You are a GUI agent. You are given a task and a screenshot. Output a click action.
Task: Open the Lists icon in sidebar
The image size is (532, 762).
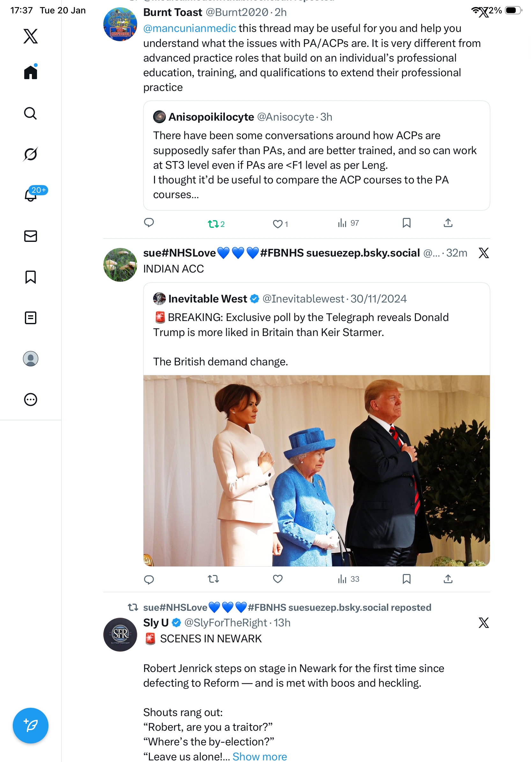coord(31,318)
